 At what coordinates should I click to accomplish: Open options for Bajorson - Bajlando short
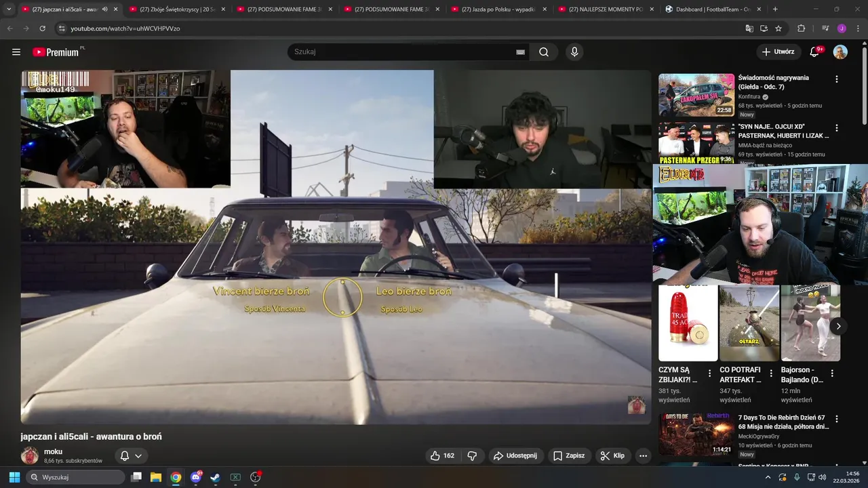(832, 373)
